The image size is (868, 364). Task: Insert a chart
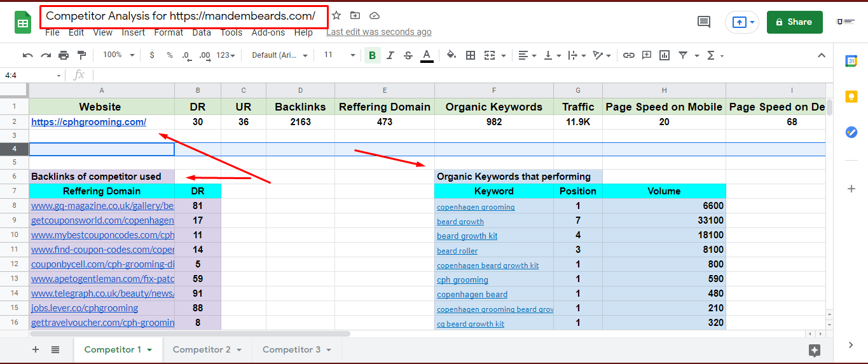click(x=665, y=55)
